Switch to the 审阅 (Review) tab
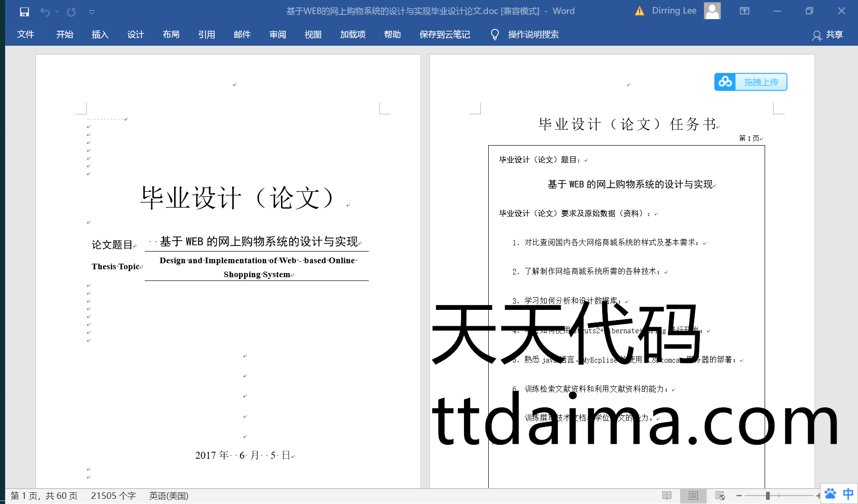 click(277, 35)
